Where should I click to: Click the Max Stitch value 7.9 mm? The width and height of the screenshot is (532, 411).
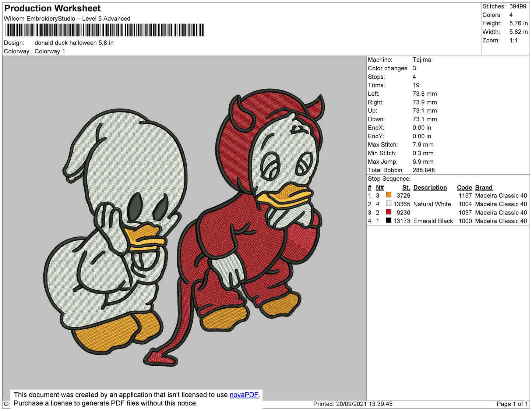tap(423, 145)
